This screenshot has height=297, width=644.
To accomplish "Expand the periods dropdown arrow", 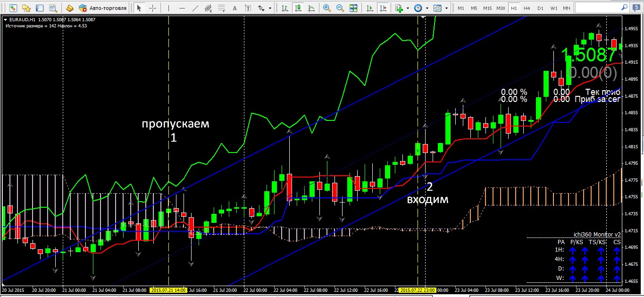I will click(x=427, y=8).
